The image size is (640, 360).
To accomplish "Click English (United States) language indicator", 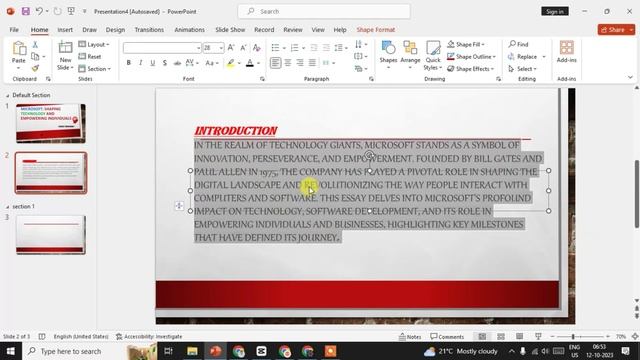I will 81,337.
